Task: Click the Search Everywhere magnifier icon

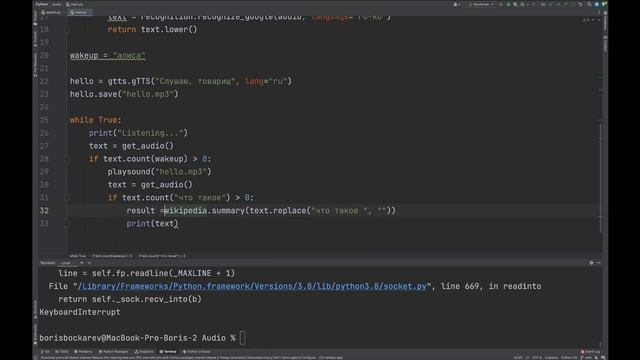Action: (x=589, y=4)
